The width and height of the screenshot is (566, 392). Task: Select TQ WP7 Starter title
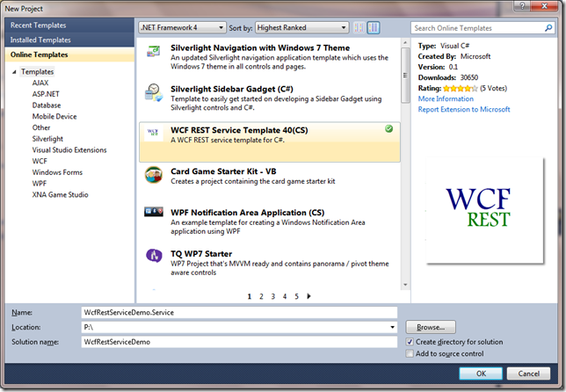point(201,253)
